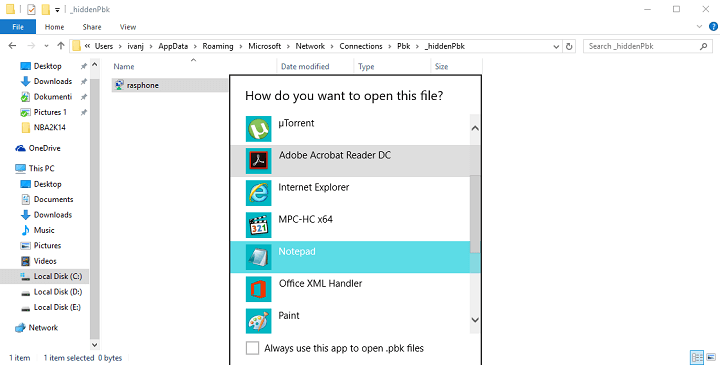Pick the Paint app icon
Screen dimensions: 720x365
[259, 320]
